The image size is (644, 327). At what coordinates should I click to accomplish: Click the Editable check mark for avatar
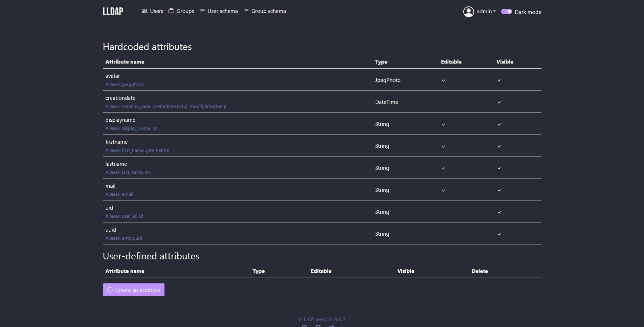444,80
